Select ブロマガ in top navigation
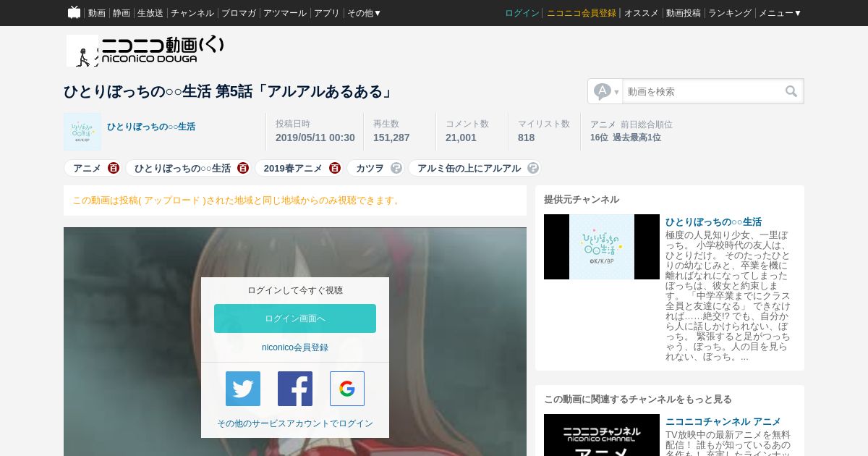 (239, 13)
